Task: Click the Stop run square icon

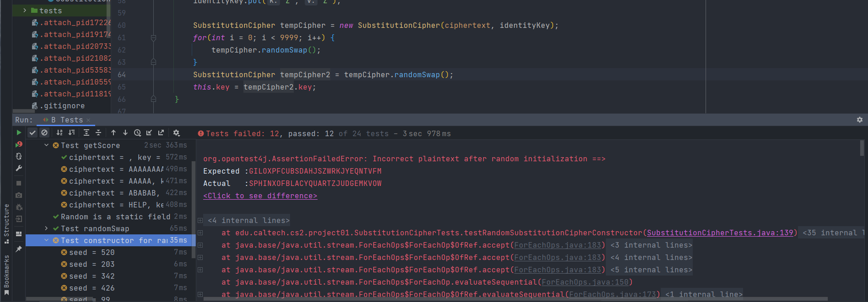Action: click(x=19, y=183)
